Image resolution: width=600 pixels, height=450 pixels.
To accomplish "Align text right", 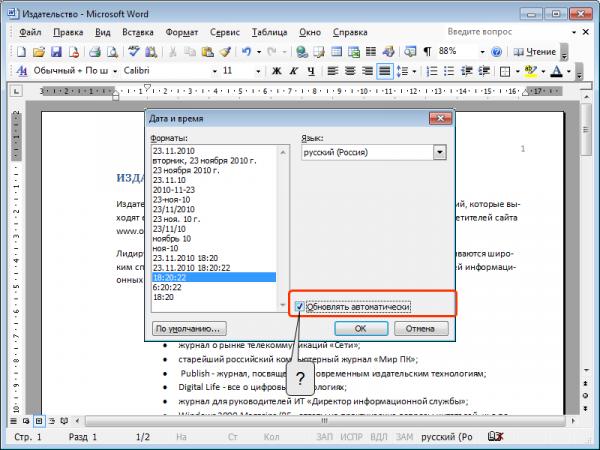I will coord(367,71).
